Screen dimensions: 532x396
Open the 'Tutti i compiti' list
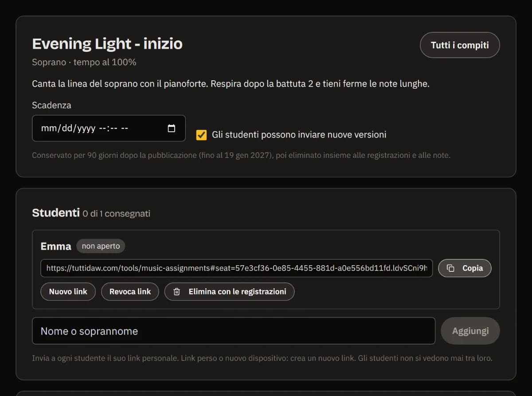click(460, 45)
